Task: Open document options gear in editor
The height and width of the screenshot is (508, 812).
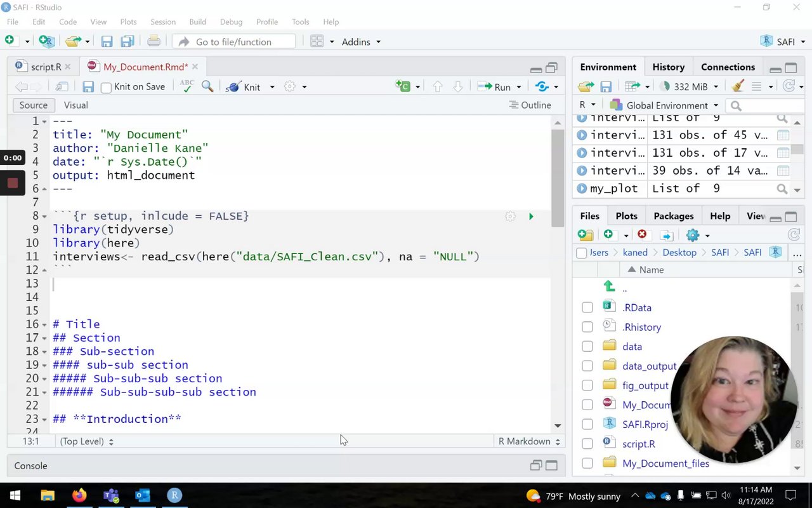Action: tap(290, 86)
